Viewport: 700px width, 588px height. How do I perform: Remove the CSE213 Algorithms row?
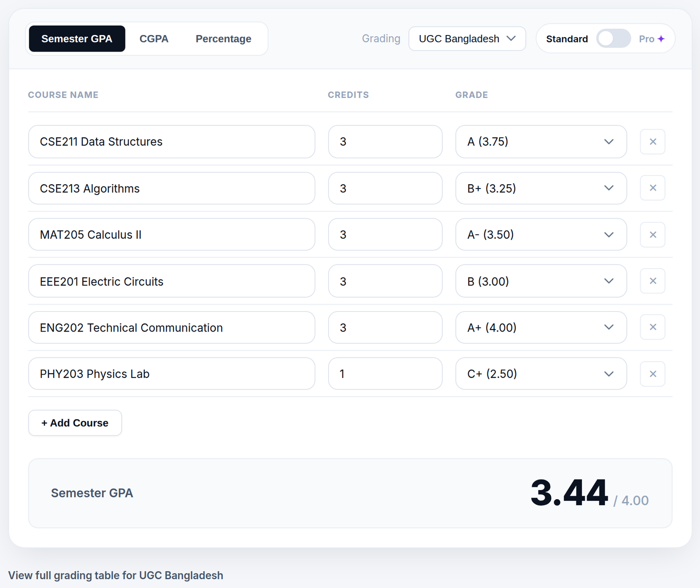(652, 188)
